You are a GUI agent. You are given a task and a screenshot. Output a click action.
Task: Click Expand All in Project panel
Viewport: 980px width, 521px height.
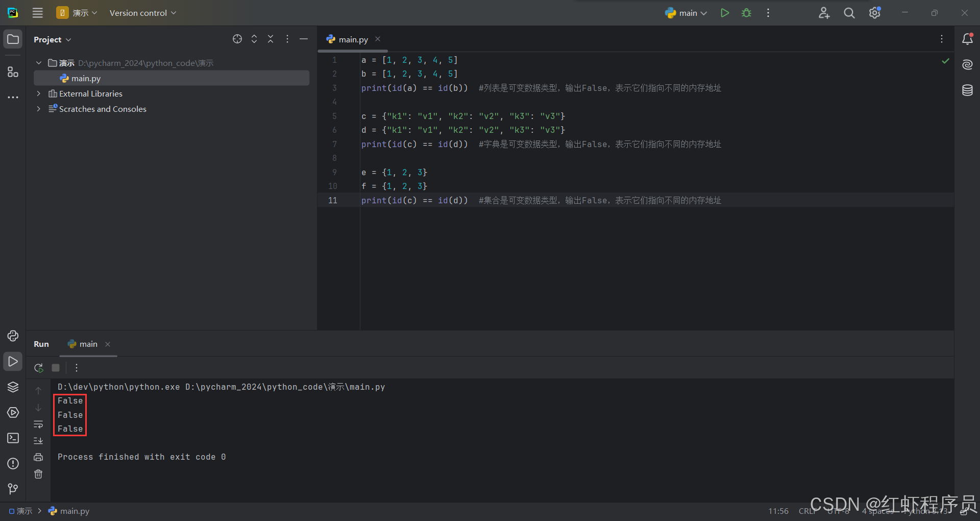[254, 39]
